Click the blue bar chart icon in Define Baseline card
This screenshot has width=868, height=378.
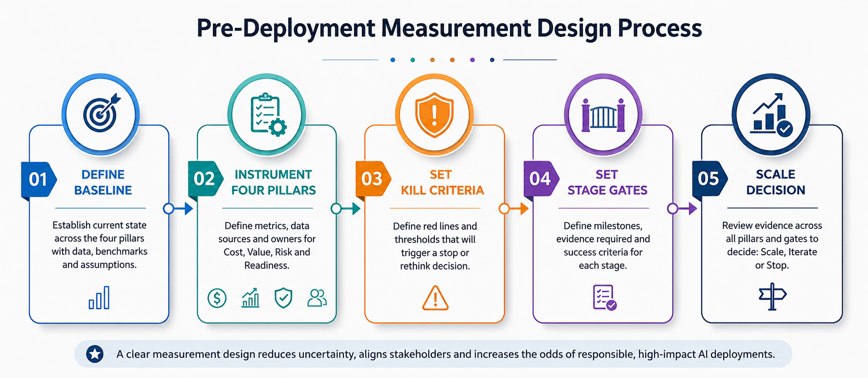click(99, 298)
